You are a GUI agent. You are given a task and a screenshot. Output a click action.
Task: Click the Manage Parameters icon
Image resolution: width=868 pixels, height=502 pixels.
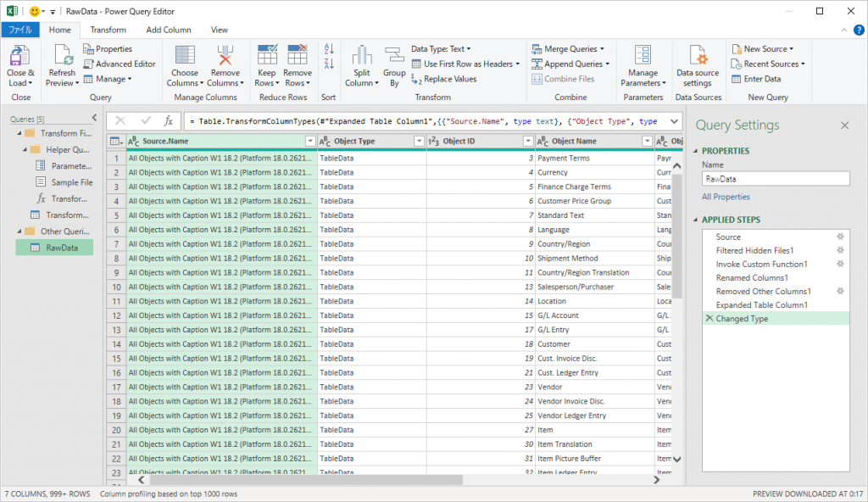643,56
